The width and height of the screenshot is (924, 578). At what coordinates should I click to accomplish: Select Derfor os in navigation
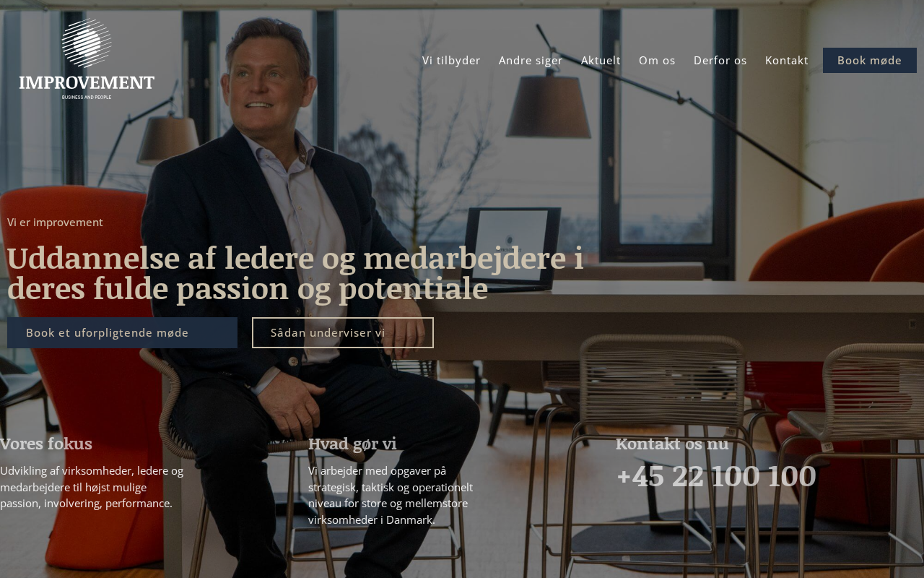[x=720, y=60]
